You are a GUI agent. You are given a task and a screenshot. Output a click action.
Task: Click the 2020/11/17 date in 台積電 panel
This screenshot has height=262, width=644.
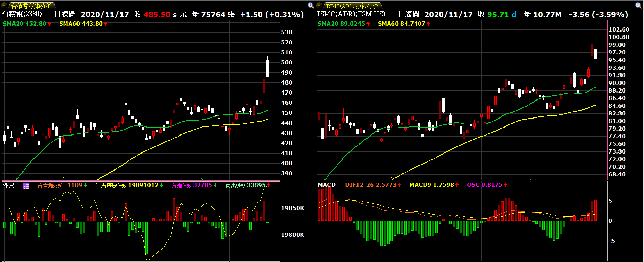pyautogui.click(x=105, y=15)
